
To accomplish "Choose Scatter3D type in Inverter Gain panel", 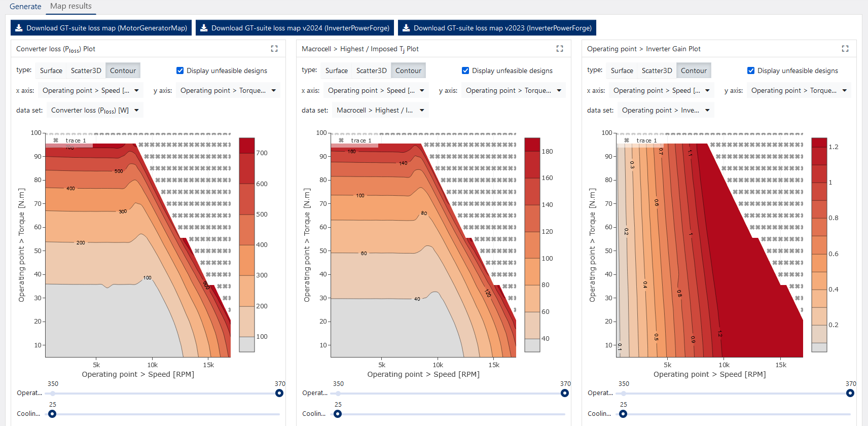I will point(657,70).
